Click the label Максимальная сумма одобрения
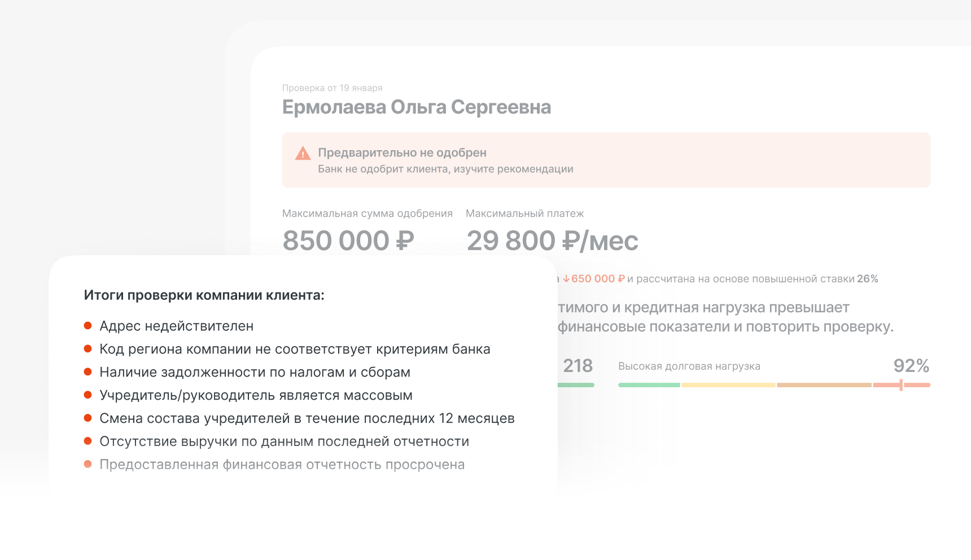Viewport: 971px width, 560px height. tap(368, 213)
